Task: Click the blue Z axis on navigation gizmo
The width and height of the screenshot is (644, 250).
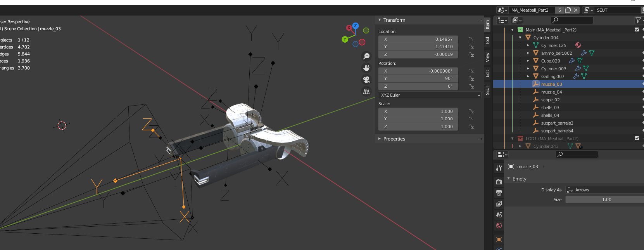Action: [x=356, y=26]
